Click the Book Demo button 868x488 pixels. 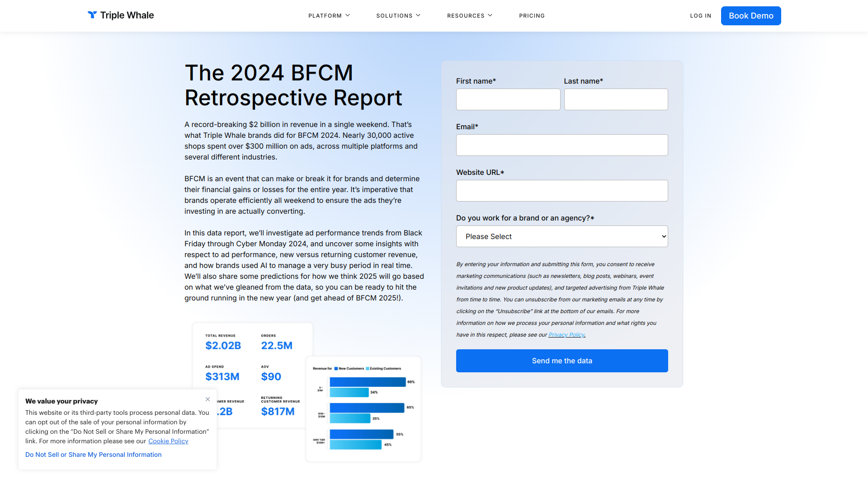(x=751, y=16)
